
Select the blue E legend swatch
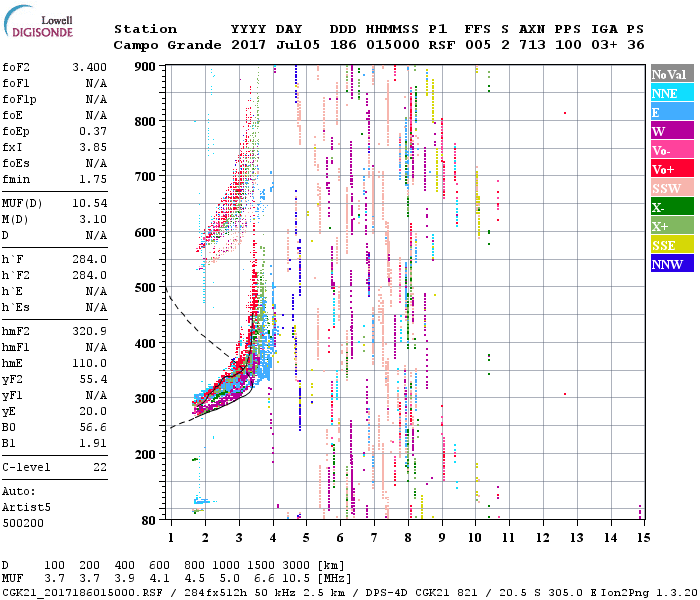tap(672, 112)
